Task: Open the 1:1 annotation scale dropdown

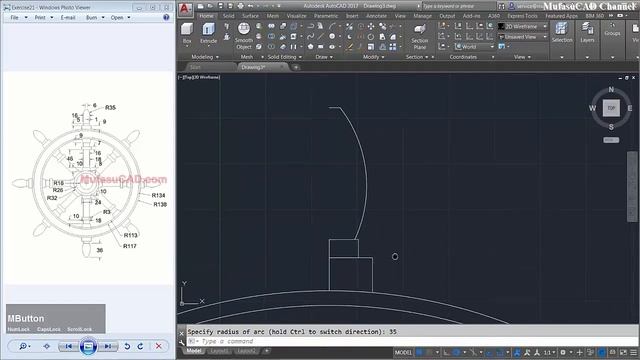Action: pos(549,352)
